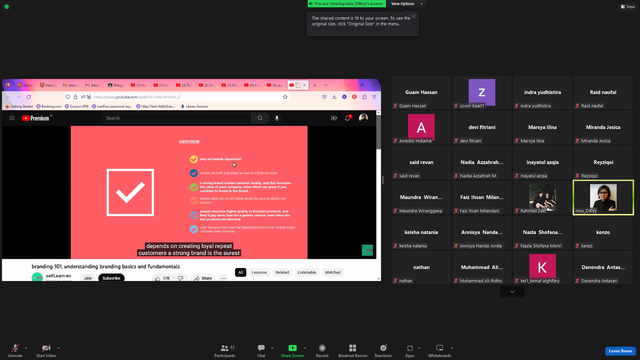The width and height of the screenshot is (640, 360).
Task: Expand chat options arrow
Action: click(x=272, y=348)
